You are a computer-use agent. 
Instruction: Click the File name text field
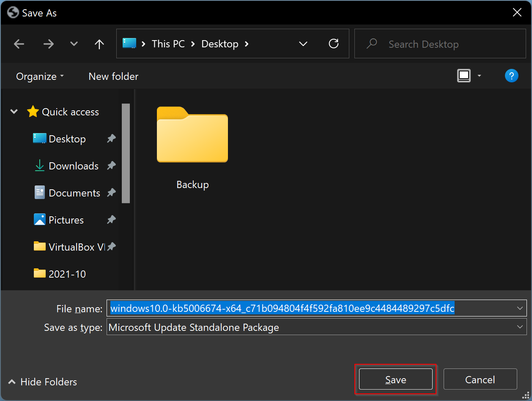[316, 308]
